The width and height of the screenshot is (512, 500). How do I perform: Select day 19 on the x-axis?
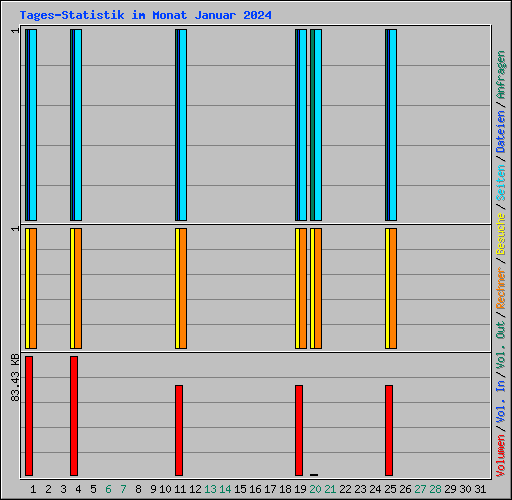pyautogui.click(x=300, y=489)
